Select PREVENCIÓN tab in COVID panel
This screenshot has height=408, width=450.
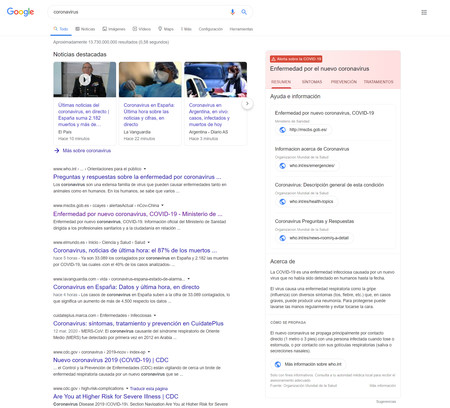[x=344, y=82]
